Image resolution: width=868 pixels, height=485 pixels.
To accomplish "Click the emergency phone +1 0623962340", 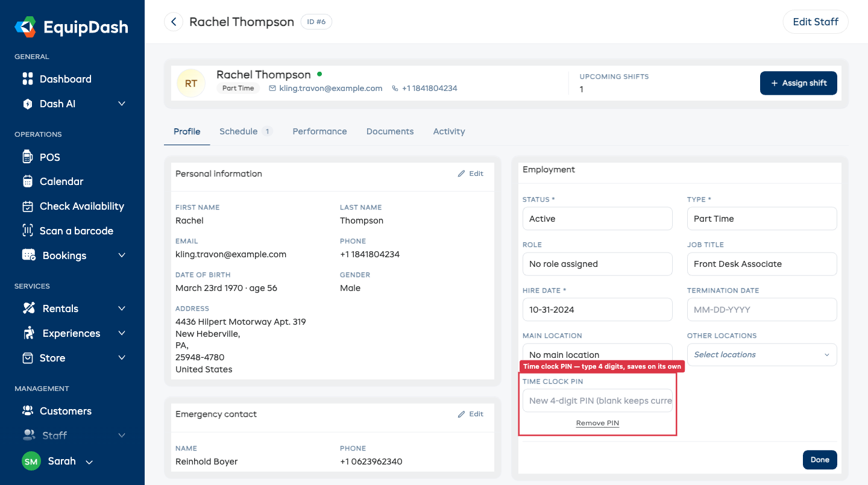I will click(371, 462).
